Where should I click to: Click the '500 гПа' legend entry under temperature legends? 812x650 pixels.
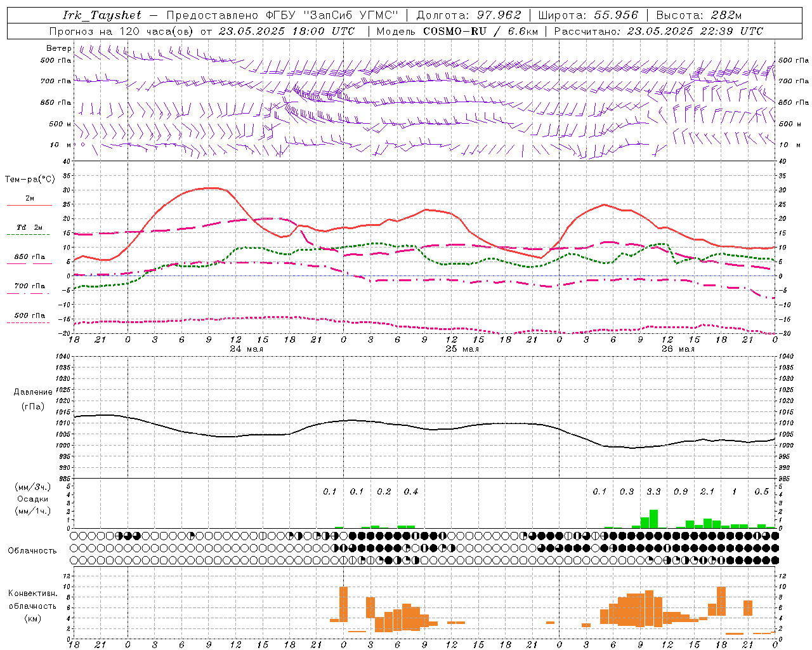click(x=29, y=315)
